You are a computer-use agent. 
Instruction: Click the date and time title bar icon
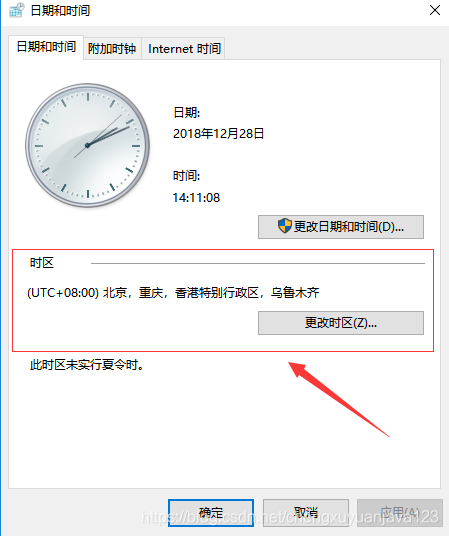click(17, 10)
